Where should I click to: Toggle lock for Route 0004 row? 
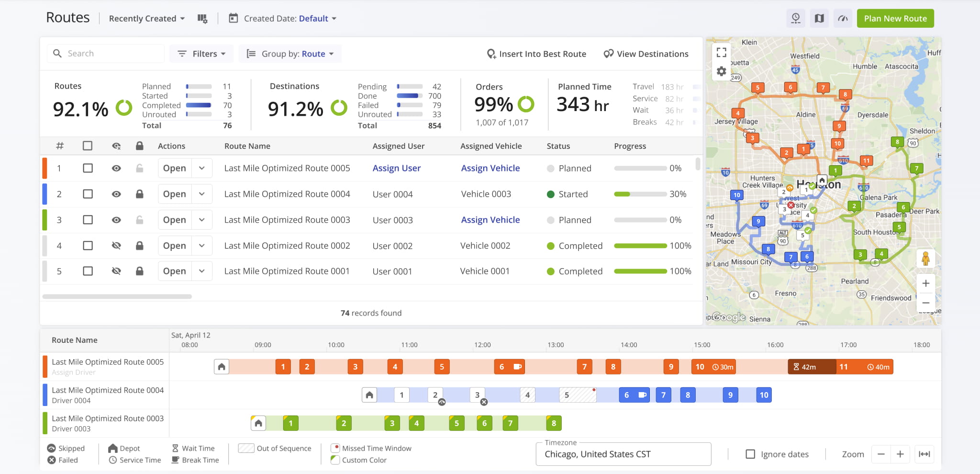pyautogui.click(x=139, y=194)
